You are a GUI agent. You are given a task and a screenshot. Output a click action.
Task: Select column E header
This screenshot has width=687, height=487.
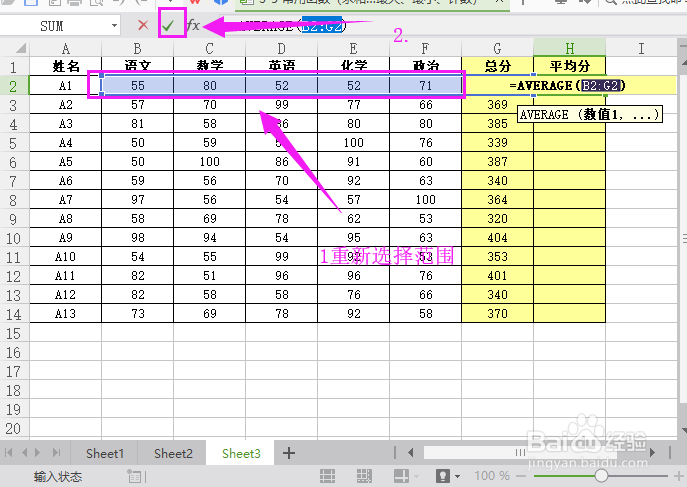click(353, 48)
